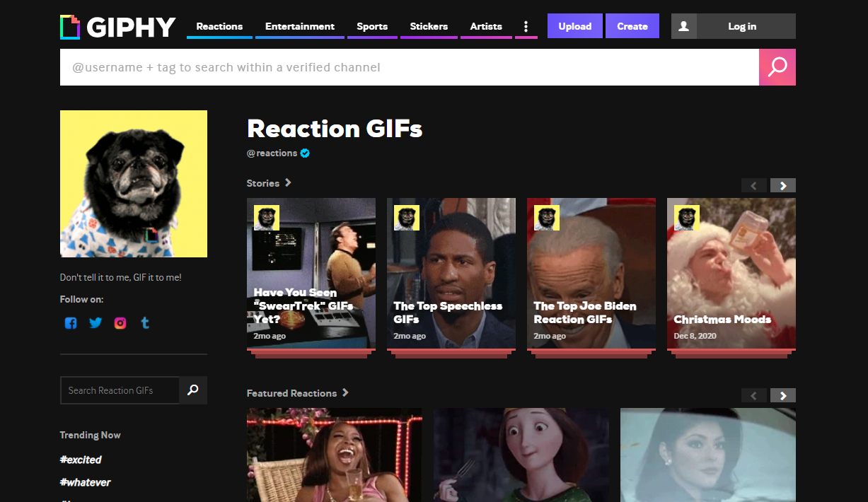Open the Sports nav tab
Screen dimensions: 868x502
(372, 26)
